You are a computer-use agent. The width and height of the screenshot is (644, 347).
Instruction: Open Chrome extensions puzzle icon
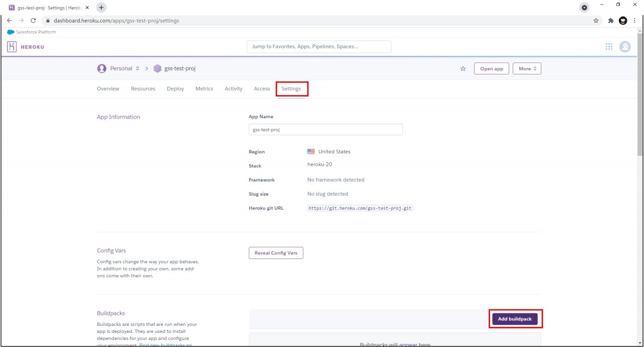[x=611, y=21]
